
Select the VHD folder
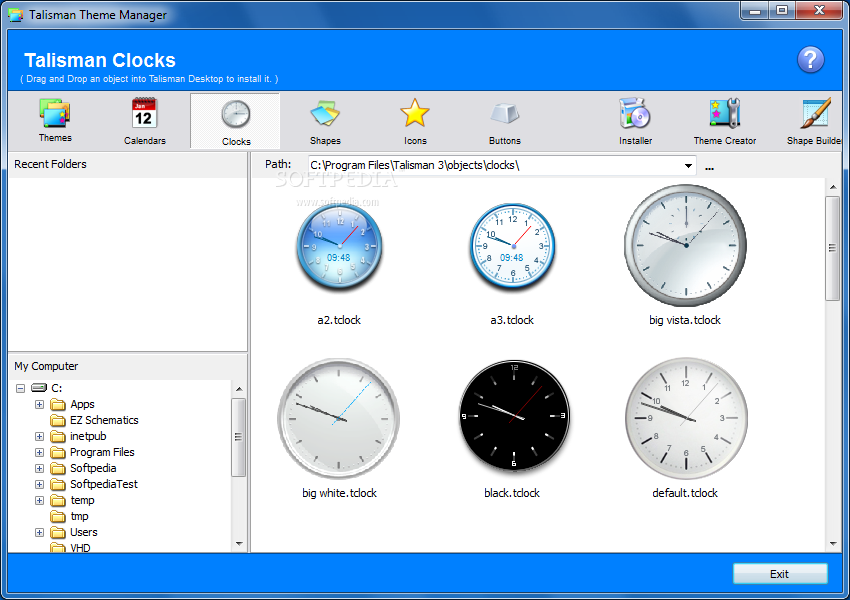(x=80, y=548)
